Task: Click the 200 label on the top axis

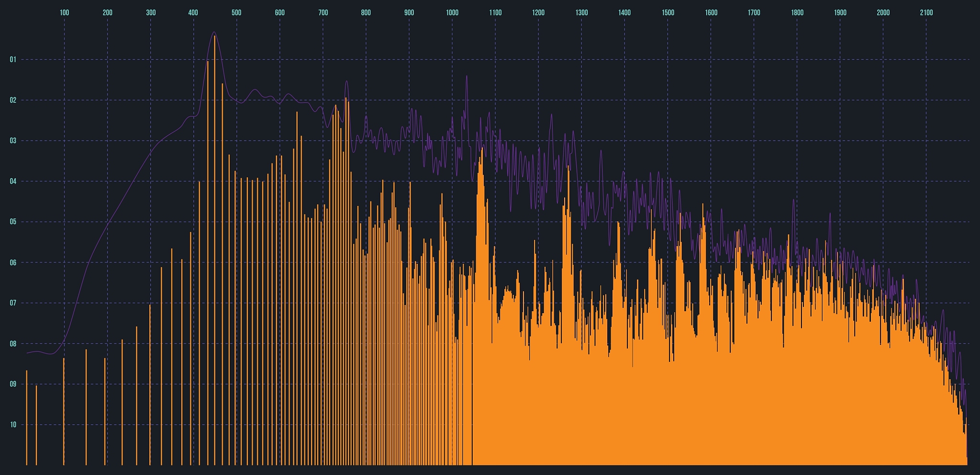Action: click(108, 13)
